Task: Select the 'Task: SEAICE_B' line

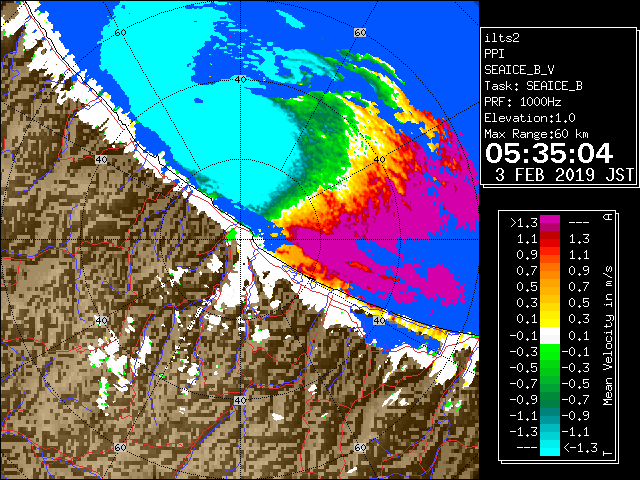Action: [x=533, y=86]
